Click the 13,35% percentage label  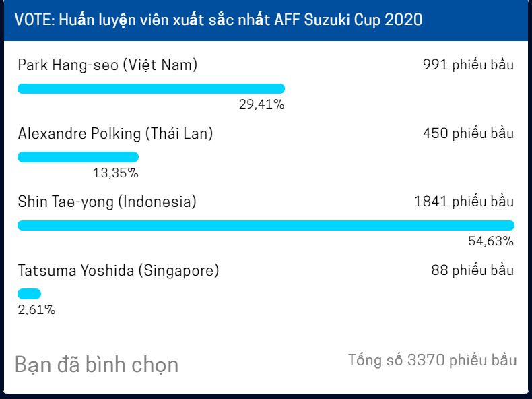[x=116, y=173]
